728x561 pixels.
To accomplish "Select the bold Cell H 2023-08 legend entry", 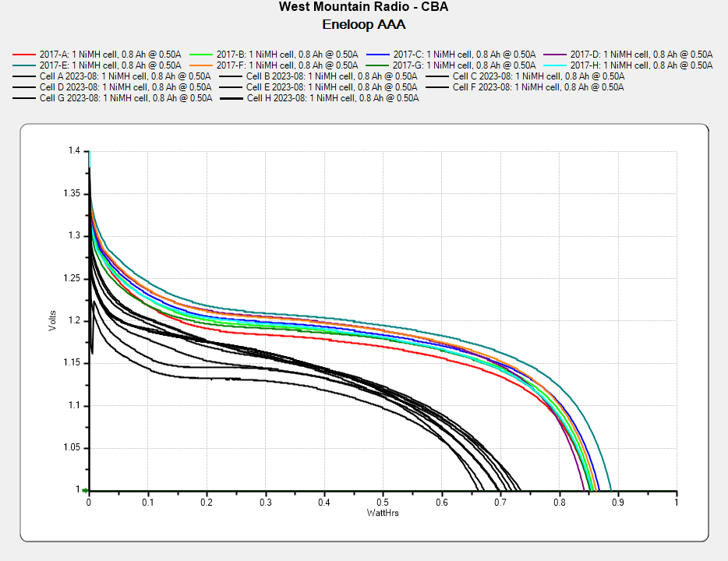I will [x=332, y=99].
